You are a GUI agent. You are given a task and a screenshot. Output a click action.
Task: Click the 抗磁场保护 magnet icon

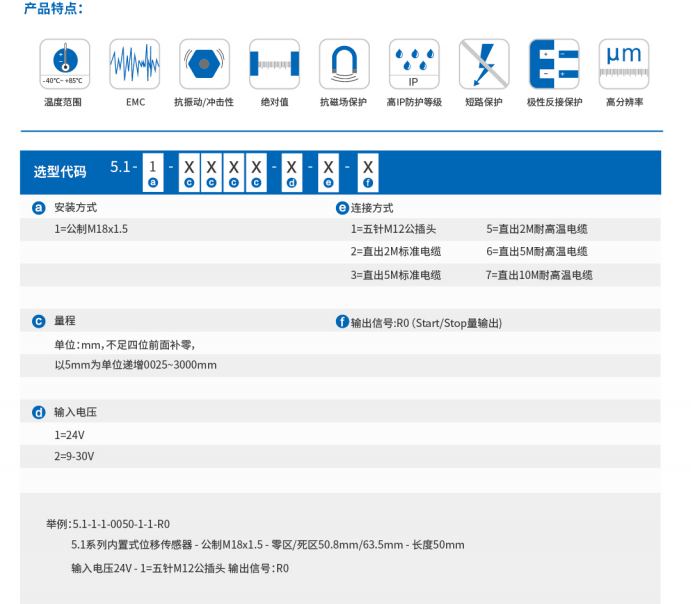tap(344, 64)
